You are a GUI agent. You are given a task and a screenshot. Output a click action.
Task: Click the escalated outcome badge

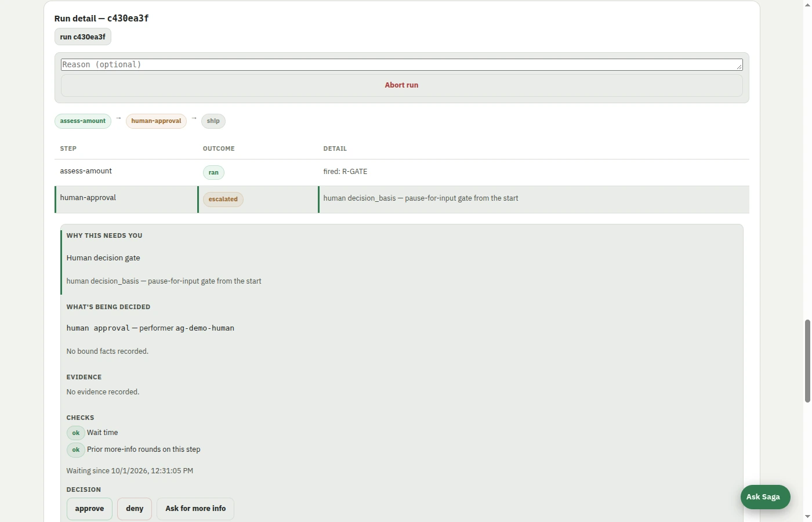pyautogui.click(x=223, y=199)
